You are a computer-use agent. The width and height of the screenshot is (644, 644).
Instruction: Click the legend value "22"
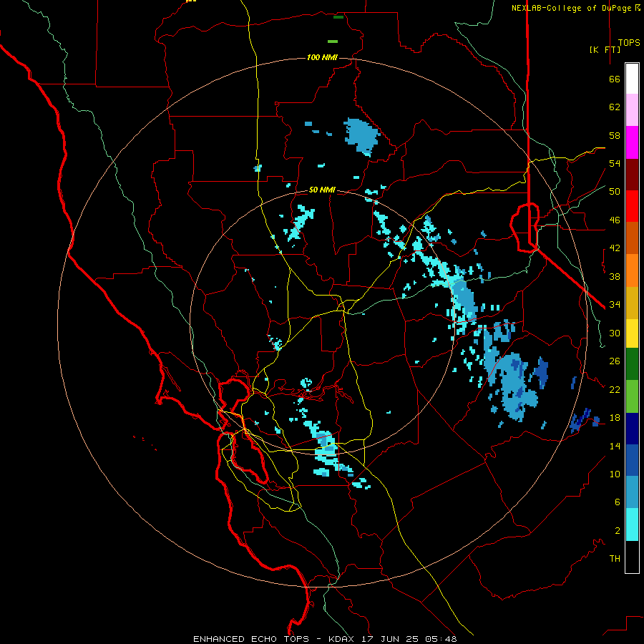(x=615, y=390)
